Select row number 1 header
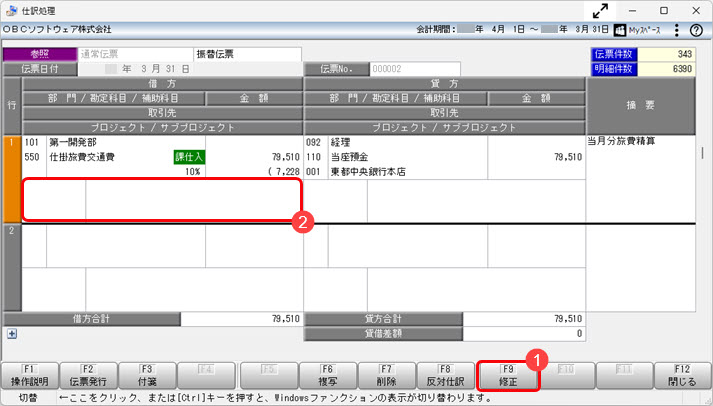The image size is (713, 406). click(12, 179)
